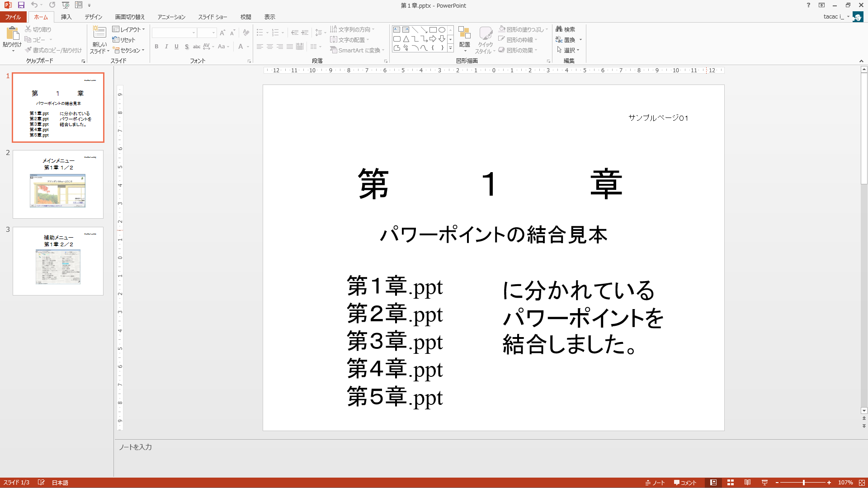
Task: Fit slide to current window icon
Action: pos(862,483)
